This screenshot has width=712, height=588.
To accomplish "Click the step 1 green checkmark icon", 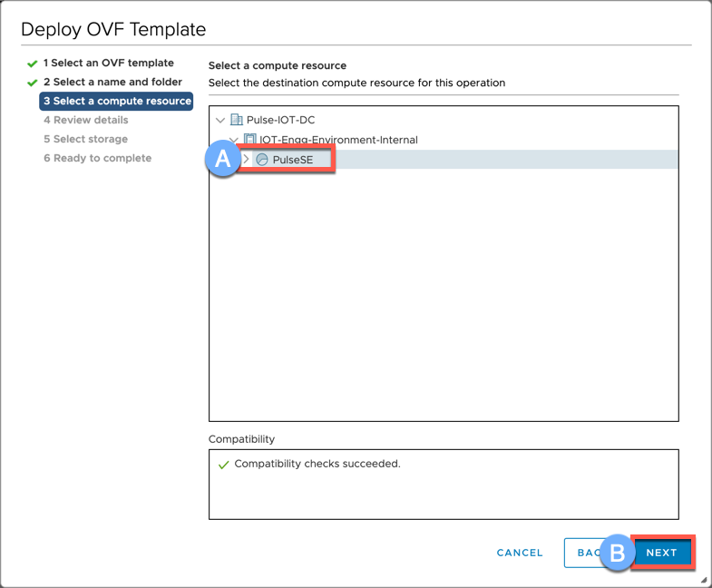I will coord(33,64).
